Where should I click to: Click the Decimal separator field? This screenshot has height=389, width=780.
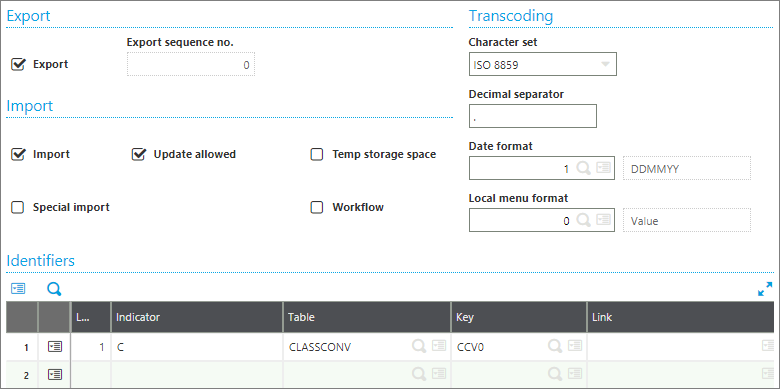click(x=533, y=116)
